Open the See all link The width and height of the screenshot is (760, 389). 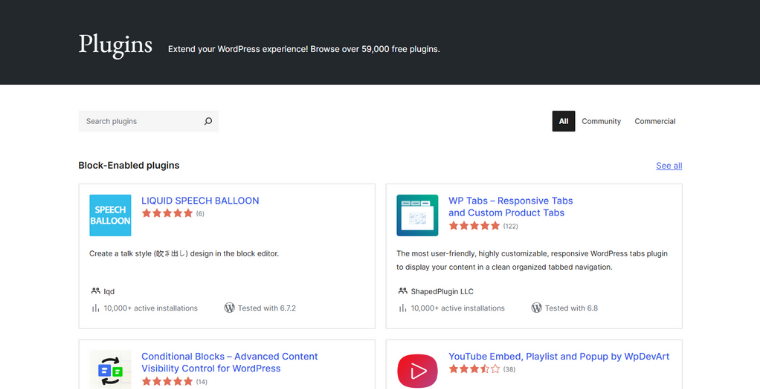669,166
